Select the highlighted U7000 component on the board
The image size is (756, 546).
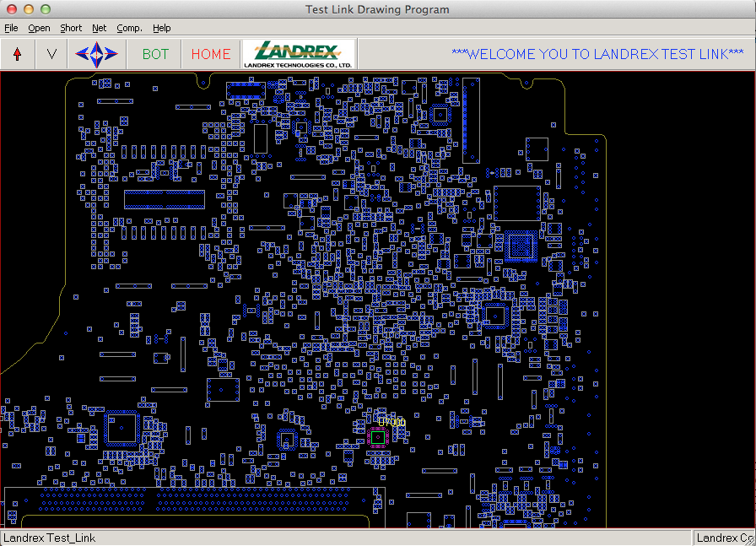pos(378,437)
